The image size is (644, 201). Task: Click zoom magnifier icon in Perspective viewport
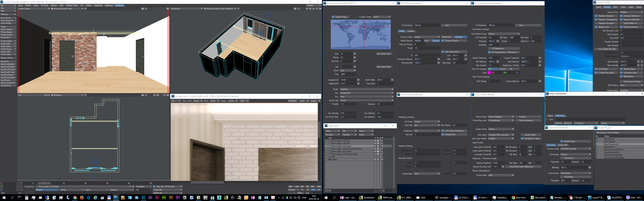coord(317,9)
